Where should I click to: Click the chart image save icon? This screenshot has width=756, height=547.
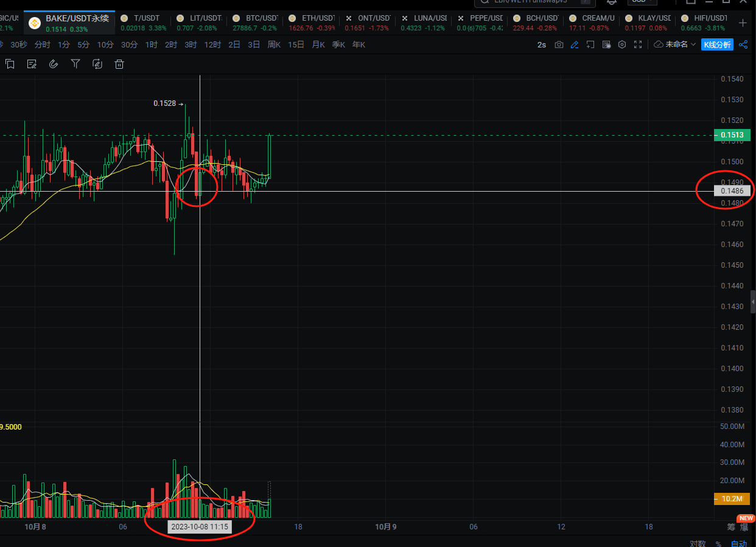(x=606, y=44)
